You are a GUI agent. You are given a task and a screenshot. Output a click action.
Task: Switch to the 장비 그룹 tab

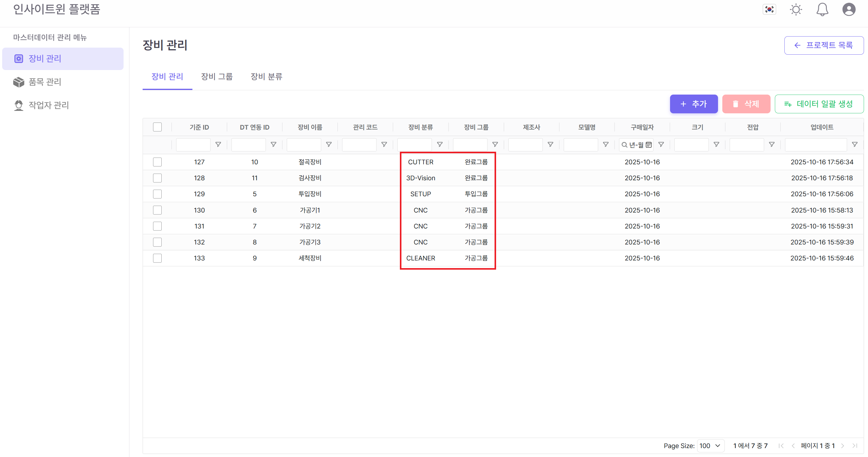coord(216,77)
